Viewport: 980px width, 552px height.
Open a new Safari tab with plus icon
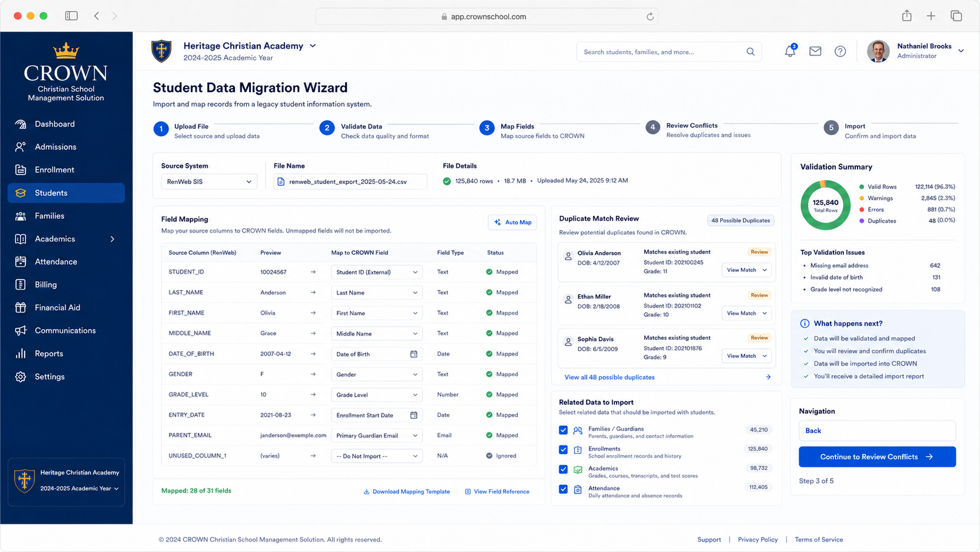[931, 16]
